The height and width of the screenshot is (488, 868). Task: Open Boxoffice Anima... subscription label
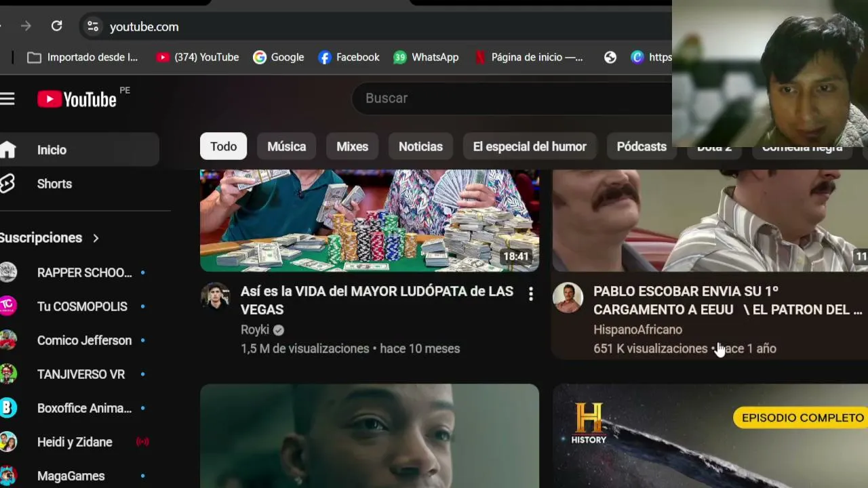coord(85,408)
